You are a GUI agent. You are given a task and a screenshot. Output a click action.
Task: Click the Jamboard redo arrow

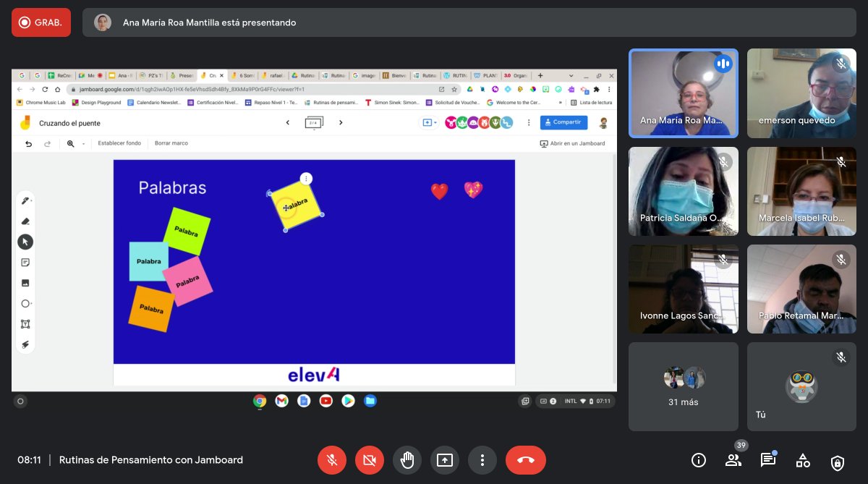pos(48,144)
